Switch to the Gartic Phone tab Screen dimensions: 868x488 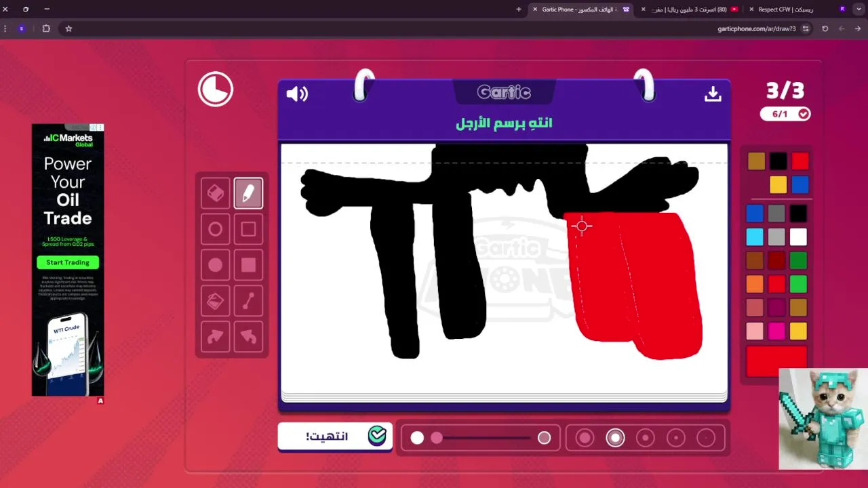point(581,9)
